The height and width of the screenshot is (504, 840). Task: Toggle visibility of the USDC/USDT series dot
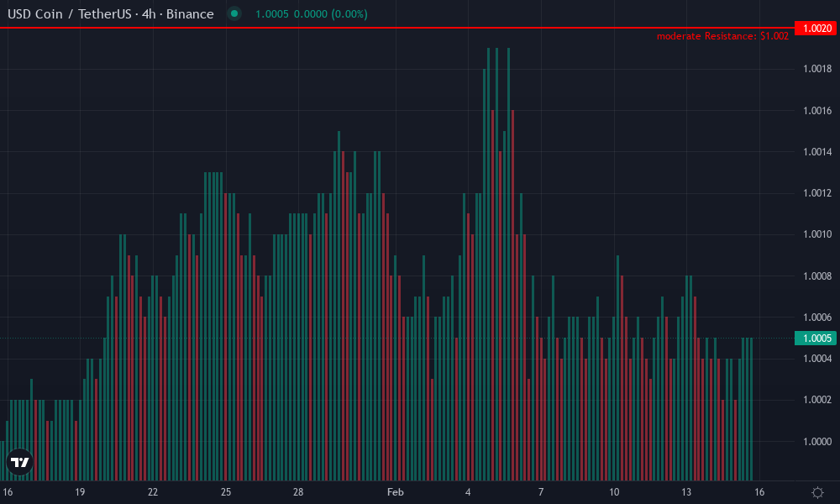click(x=234, y=14)
